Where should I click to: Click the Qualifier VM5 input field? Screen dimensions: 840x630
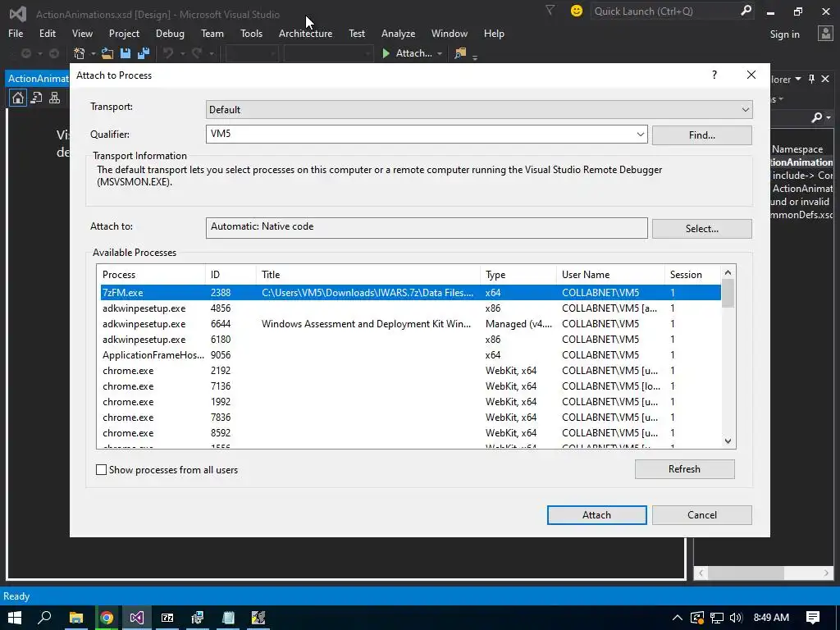420,134
